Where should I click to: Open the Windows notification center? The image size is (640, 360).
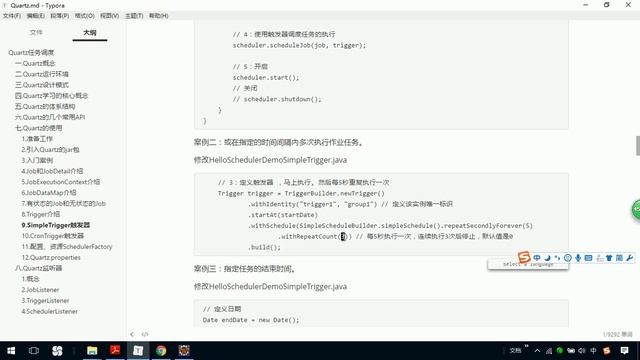click(624, 351)
